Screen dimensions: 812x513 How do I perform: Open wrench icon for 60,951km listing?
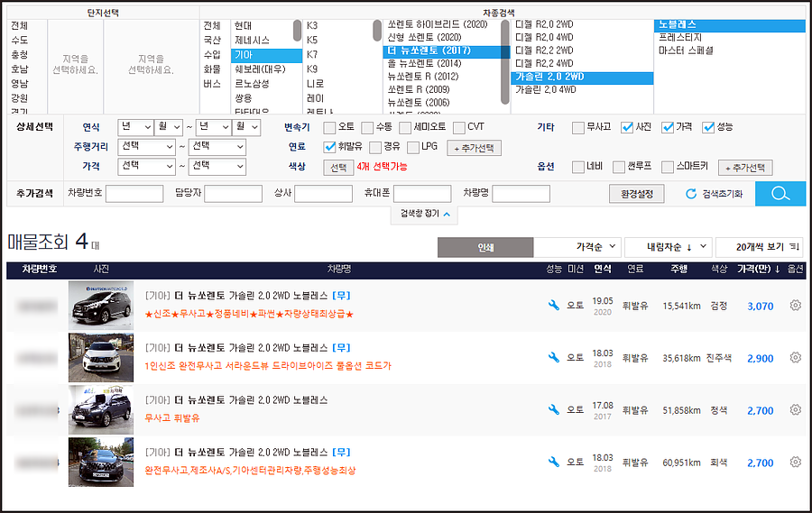pyautogui.click(x=554, y=463)
